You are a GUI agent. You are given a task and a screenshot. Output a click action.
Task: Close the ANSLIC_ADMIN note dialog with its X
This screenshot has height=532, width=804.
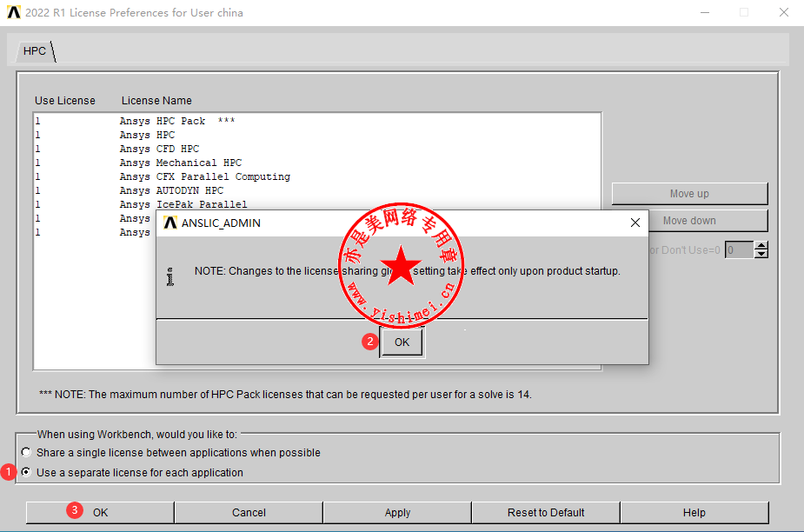tap(635, 223)
